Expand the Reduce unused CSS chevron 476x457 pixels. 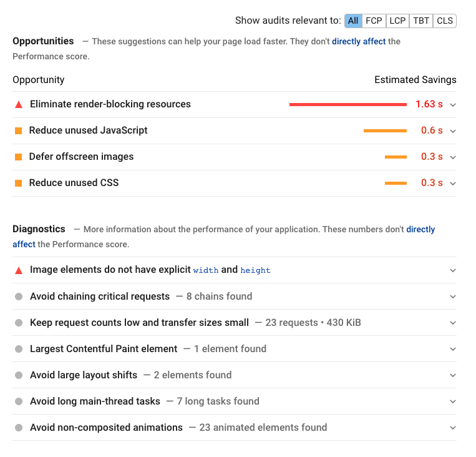pyautogui.click(x=453, y=184)
